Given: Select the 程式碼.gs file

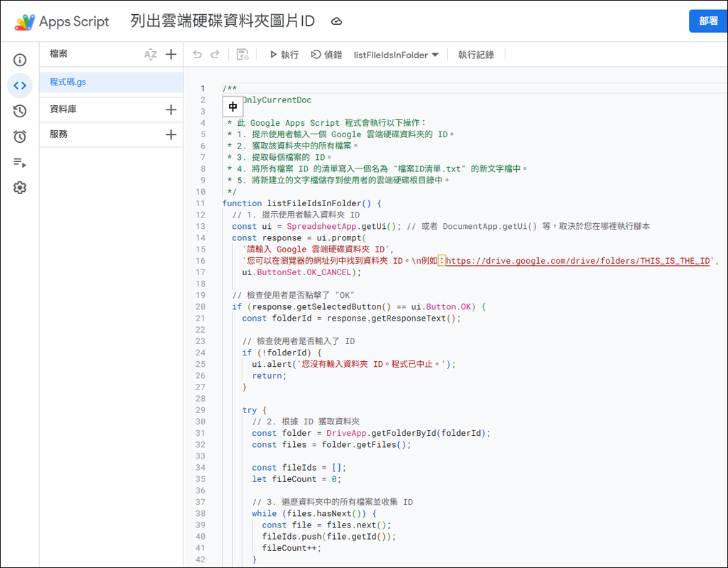Looking at the screenshot, I should click(x=112, y=82).
